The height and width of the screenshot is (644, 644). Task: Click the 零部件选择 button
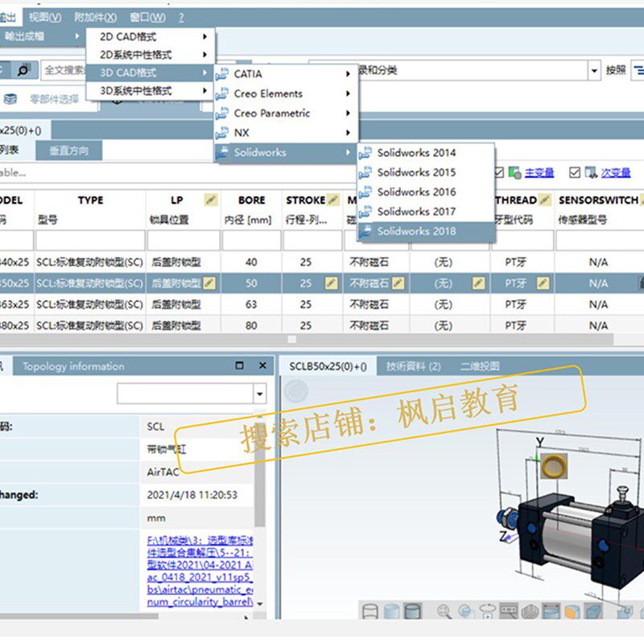click(x=54, y=99)
